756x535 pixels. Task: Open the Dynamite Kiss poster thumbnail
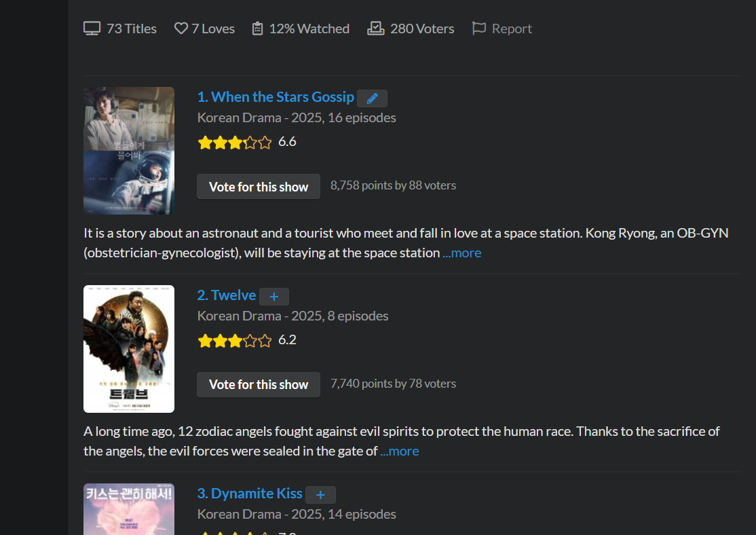pos(129,509)
